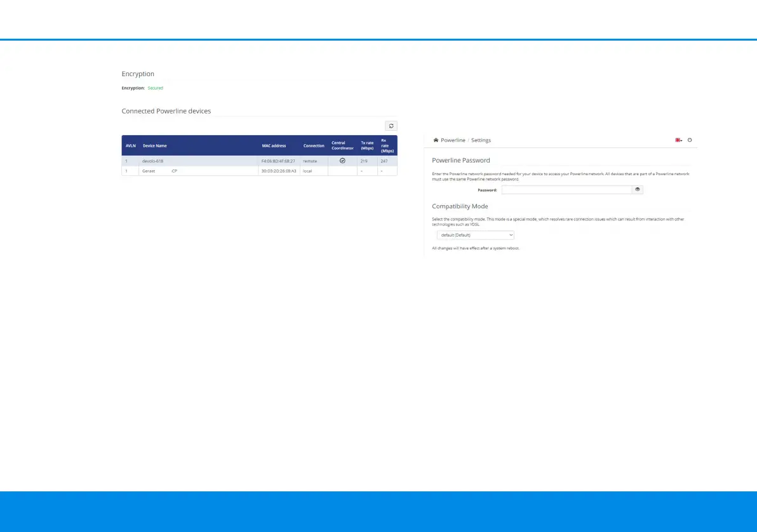Image resolution: width=757 pixels, height=532 pixels.
Task: Click the Powerline Password heading
Action: (x=460, y=160)
